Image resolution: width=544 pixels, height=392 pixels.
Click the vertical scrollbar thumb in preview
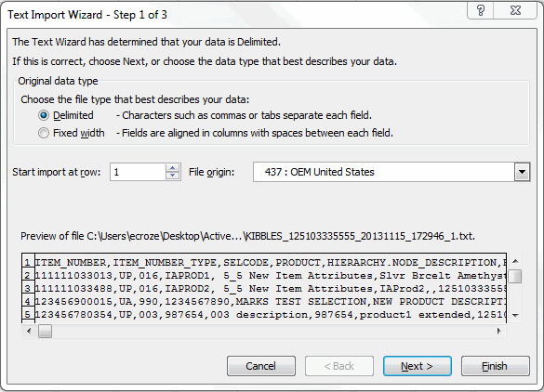click(516, 277)
